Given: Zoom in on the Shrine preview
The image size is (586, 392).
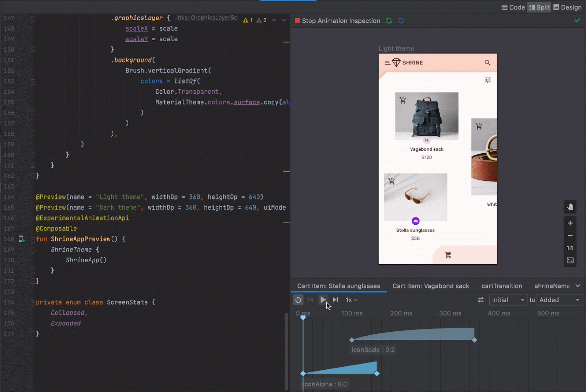Looking at the screenshot, I should pos(570,223).
